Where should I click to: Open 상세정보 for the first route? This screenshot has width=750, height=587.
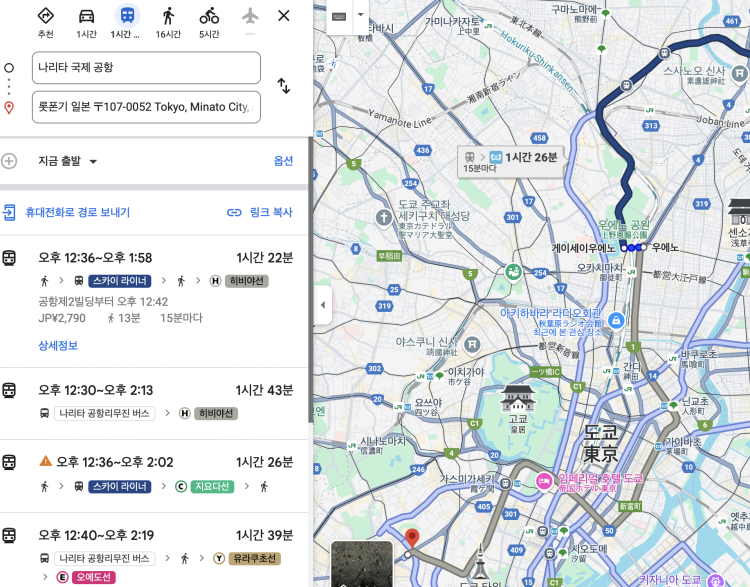tap(58, 345)
